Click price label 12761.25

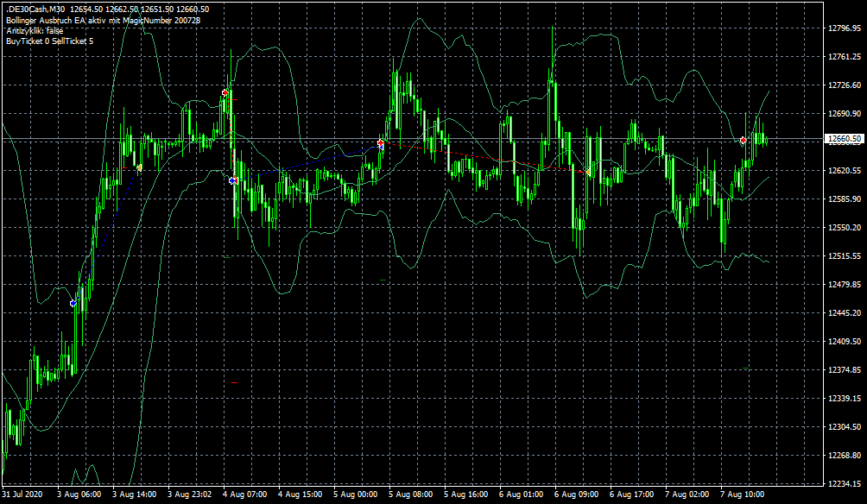pos(845,56)
